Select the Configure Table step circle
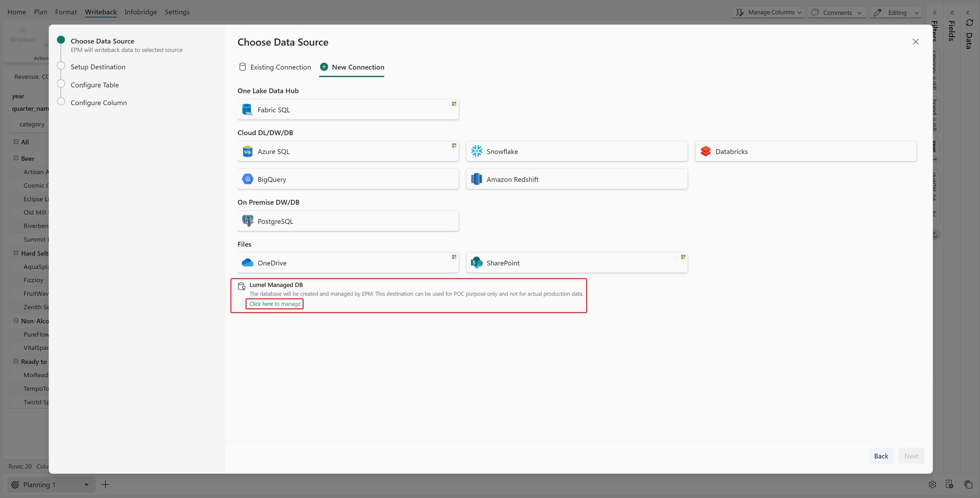 pyautogui.click(x=61, y=84)
